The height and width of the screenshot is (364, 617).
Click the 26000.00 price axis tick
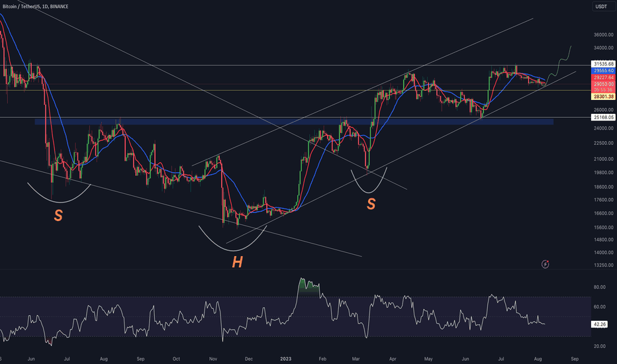pyautogui.click(x=604, y=110)
